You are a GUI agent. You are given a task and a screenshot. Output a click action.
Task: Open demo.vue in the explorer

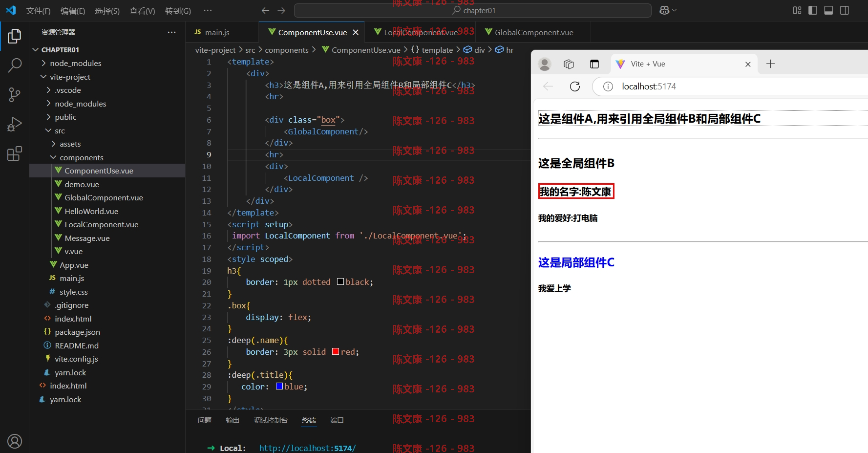point(107,184)
